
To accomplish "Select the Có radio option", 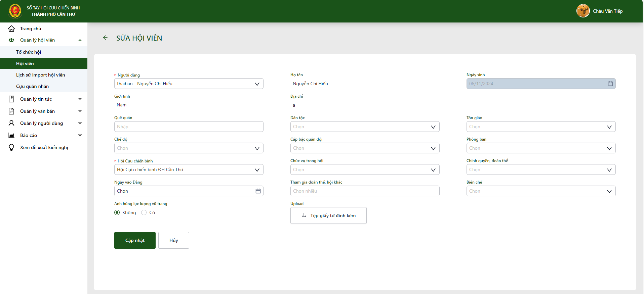I will 144,212.
